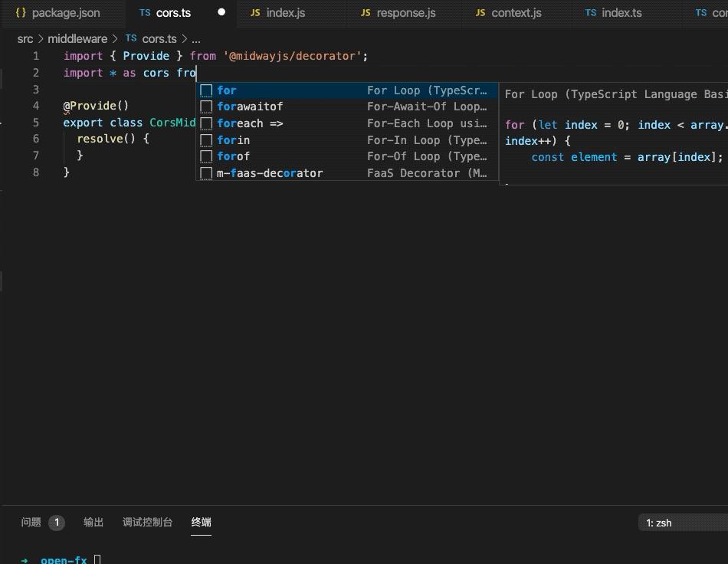Viewport: 728px width, 564px height.
Task: Click 'resolve()' method on line 6
Action: [106, 139]
